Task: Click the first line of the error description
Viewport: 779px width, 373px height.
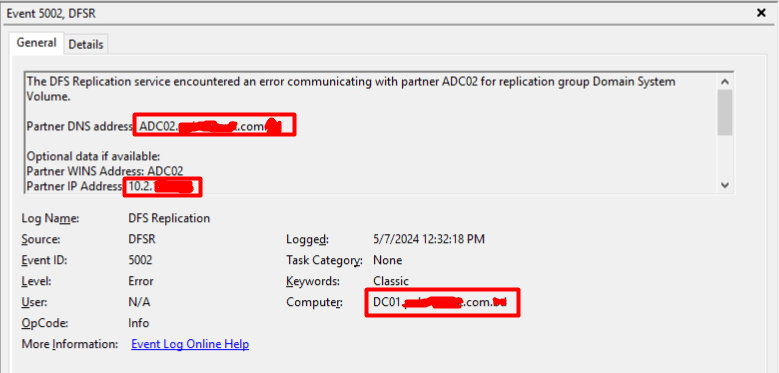Action: tap(351, 81)
